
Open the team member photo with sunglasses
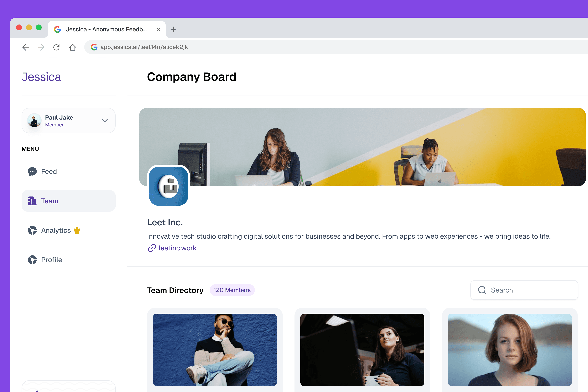tap(215, 350)
